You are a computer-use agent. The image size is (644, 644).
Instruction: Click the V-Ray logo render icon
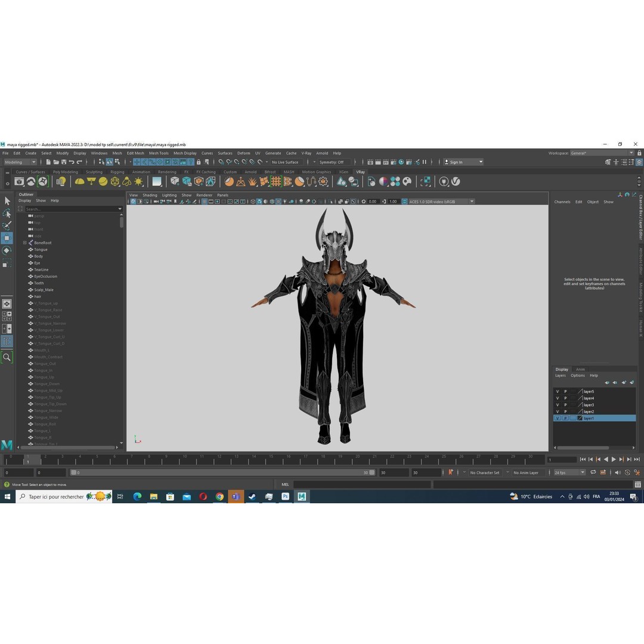[x=456, y=181]
